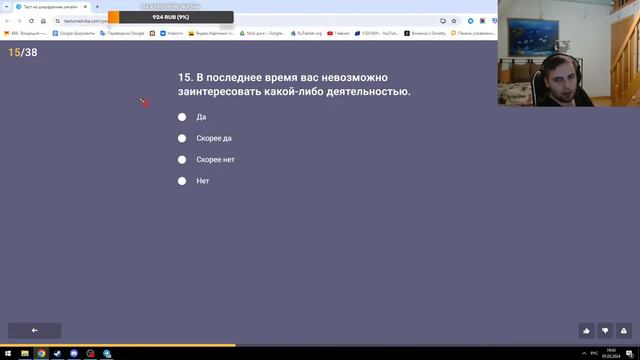Mark the "Нет" answer option
This screenshot has width=640, height=360.
[182, 181]
